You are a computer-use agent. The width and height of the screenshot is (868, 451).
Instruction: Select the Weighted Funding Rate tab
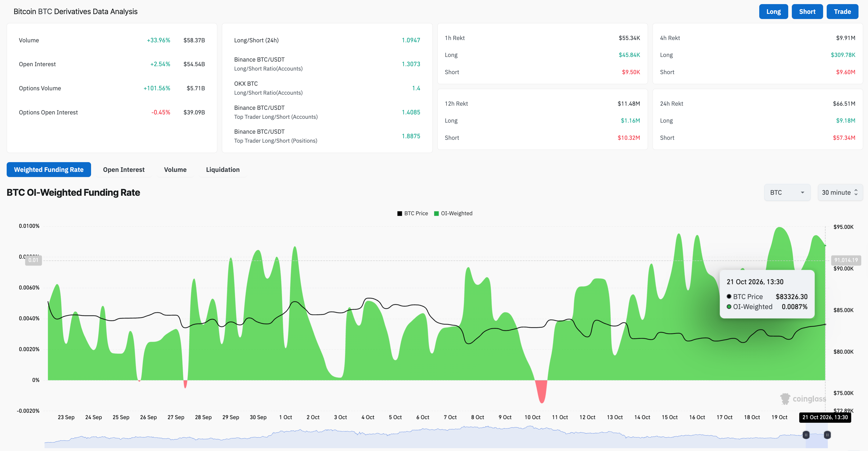[49, 170]
